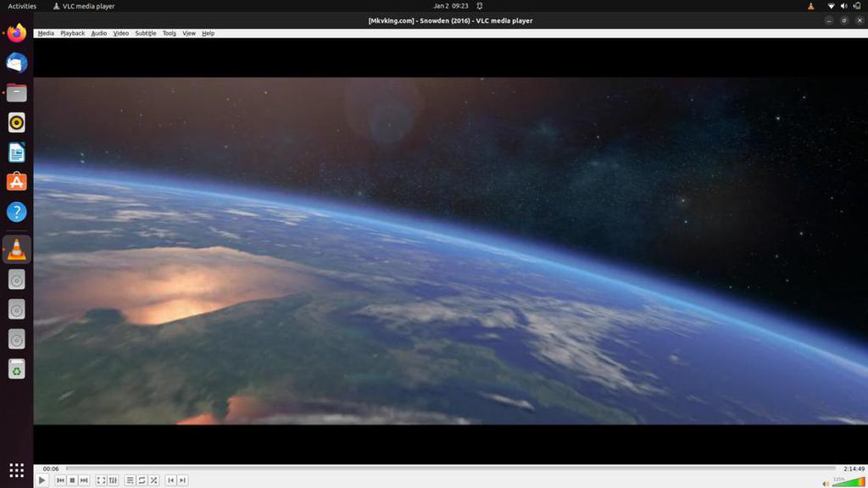Open network status indicator

pos(831,6)
